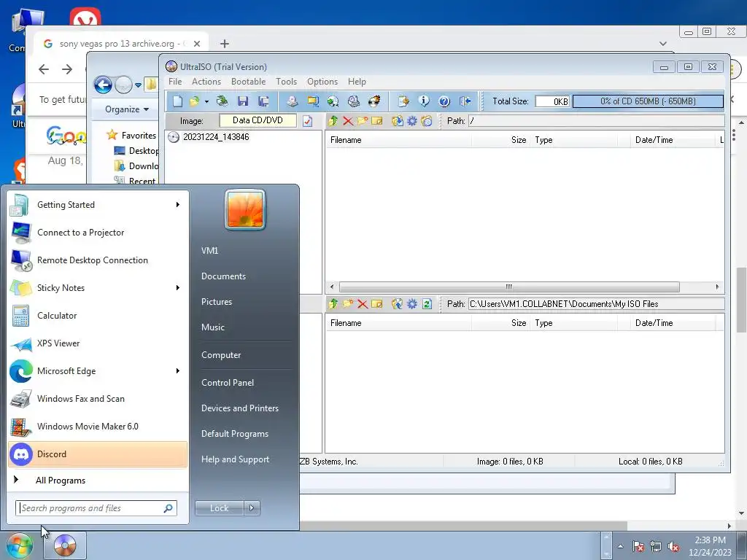
Task: Expand Sticky Notes submenu arrow
Action: [178, 287]
